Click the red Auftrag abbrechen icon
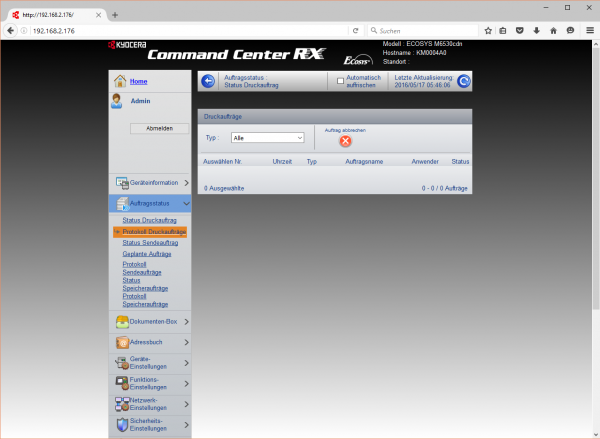 pos(345,141)
